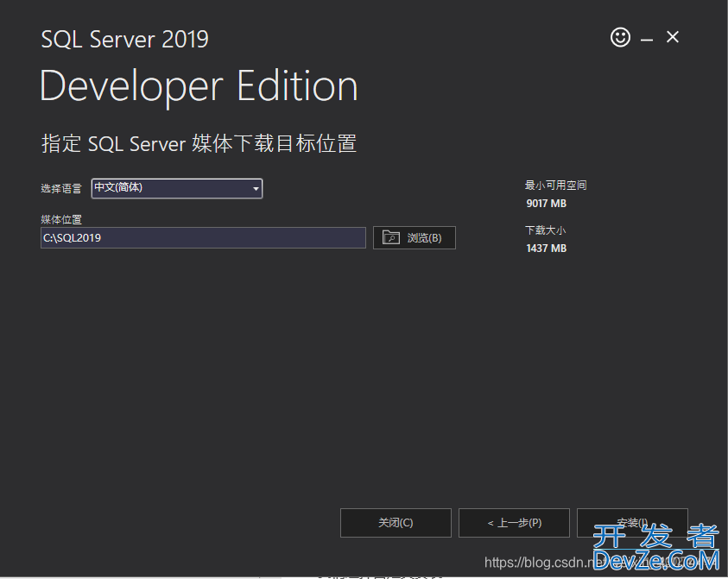Click the 指定 SQL Server 媒体下载目标位置 heading
Viewport: 728px width, 579px height.
coord(199,143)
